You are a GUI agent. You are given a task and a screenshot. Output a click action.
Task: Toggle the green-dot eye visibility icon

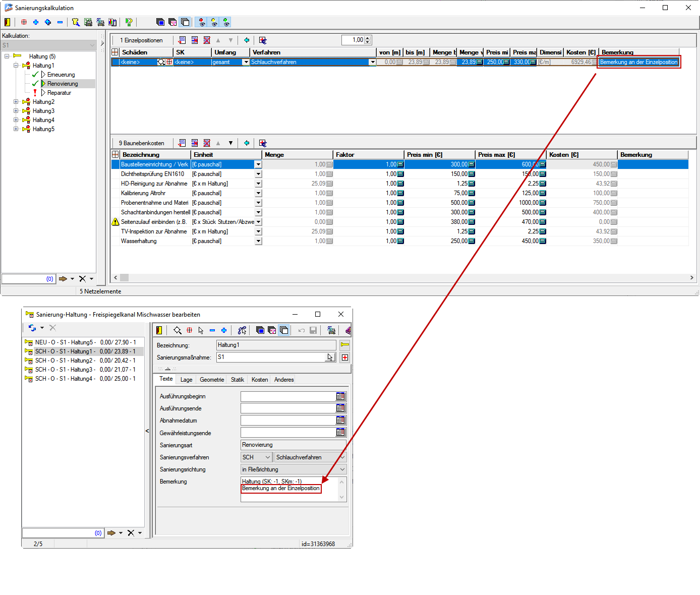point(226,22)
